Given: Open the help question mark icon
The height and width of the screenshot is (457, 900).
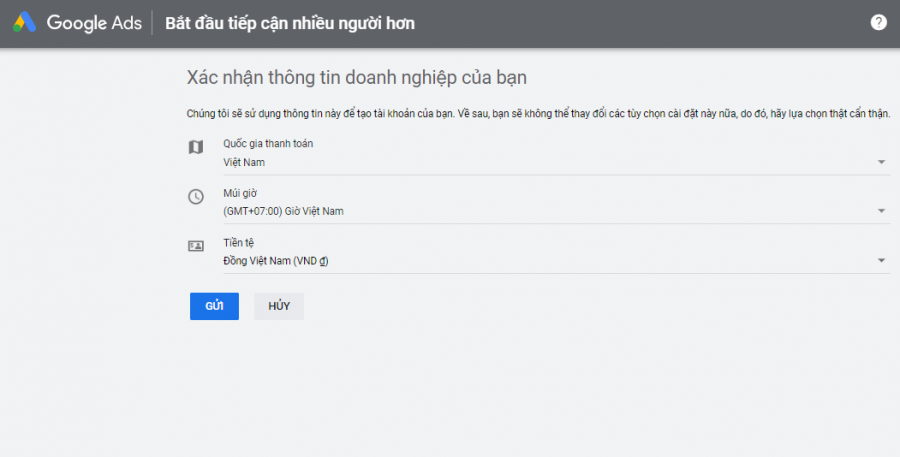Looking at the screenshot, I should click(878, 22).
